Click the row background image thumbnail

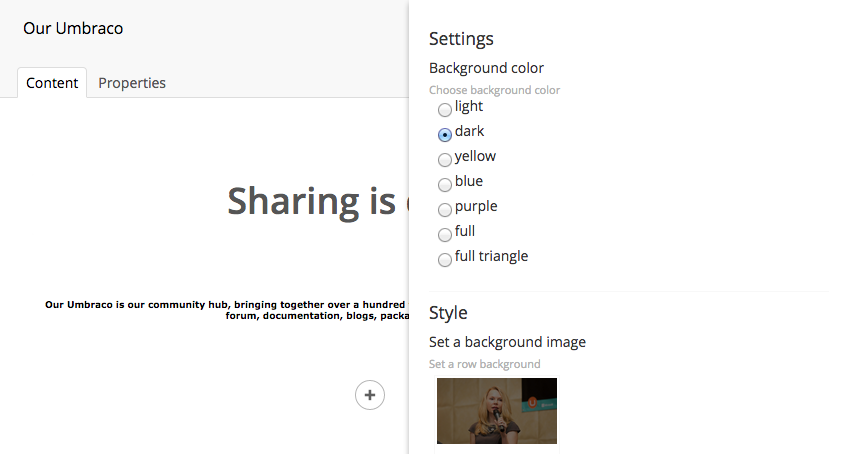[497, 410]
